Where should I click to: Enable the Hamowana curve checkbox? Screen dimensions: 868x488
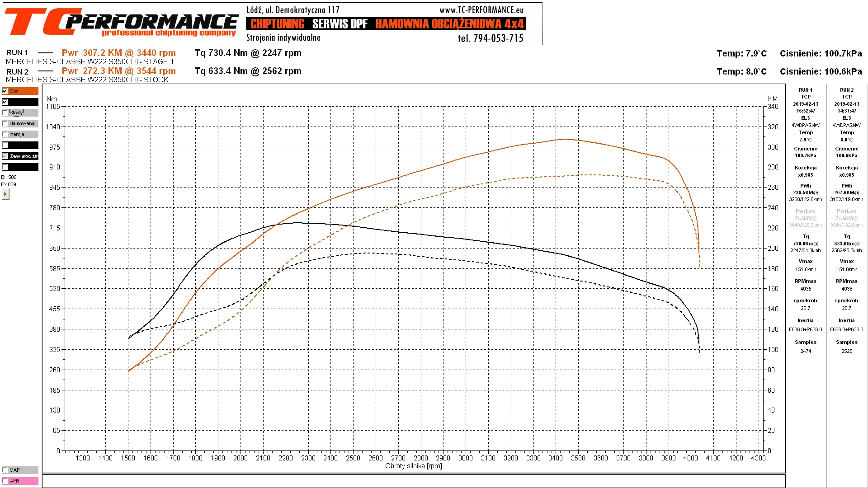pyautogui.click(x=5, y=123)
